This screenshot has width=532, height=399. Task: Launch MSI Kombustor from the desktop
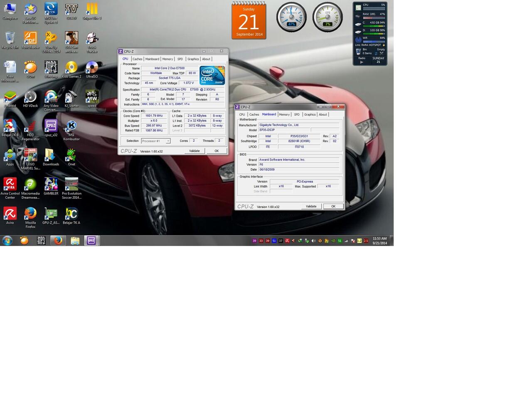point(71,130)
